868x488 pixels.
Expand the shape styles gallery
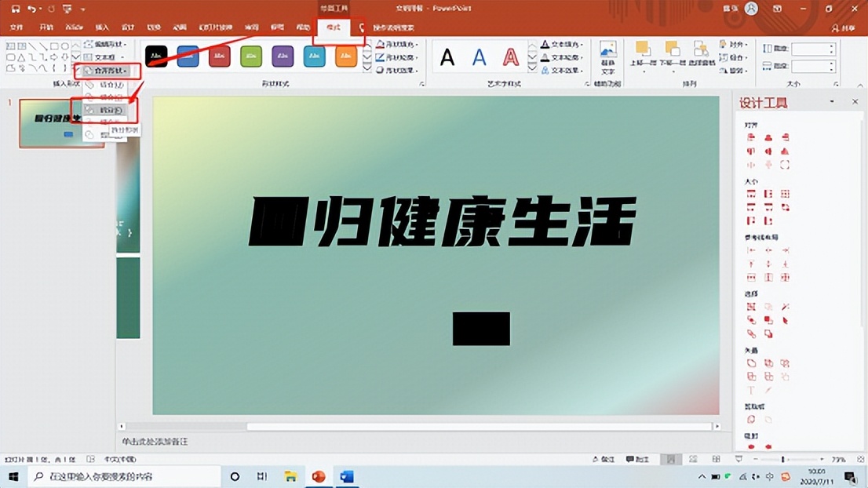(x=367, y=68)
